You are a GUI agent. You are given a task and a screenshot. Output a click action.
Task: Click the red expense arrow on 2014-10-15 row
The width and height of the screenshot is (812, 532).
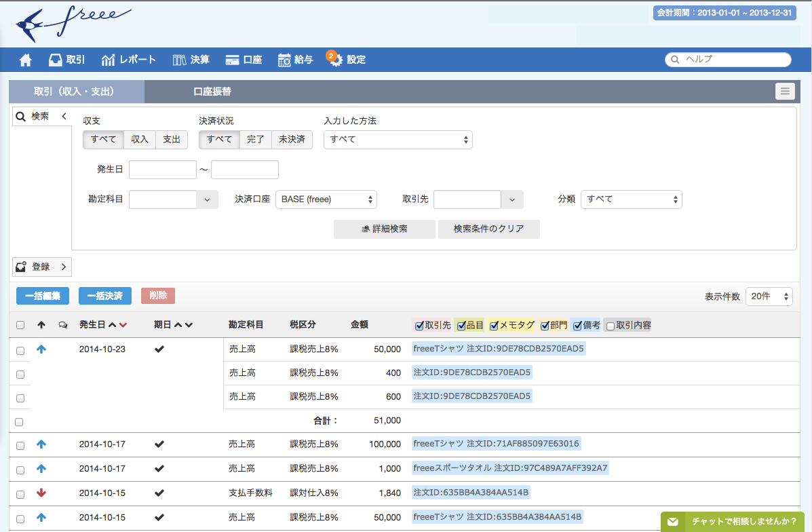(41, 493)
